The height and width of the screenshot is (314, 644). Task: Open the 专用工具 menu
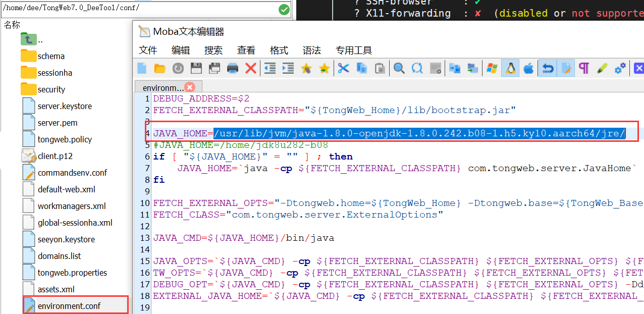pyautogui.click(x=353, y=50)
